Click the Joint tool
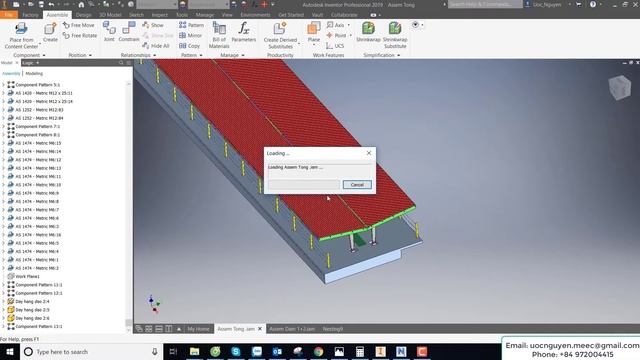This screenshot has width=640, height=360. pyautogui.click(x=109, y=32)
